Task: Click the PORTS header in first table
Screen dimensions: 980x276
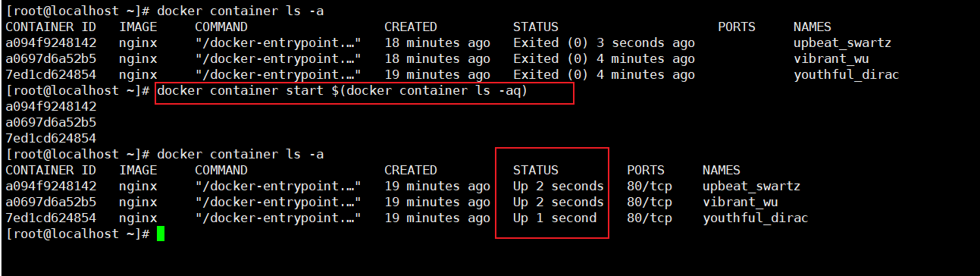Action: (737, 27)
